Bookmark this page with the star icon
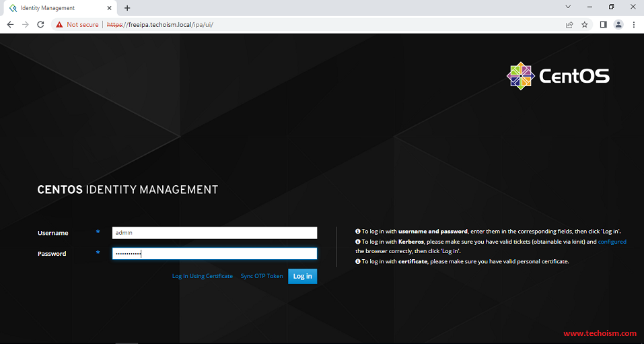 pyautogui.click(x=585, y=25)
